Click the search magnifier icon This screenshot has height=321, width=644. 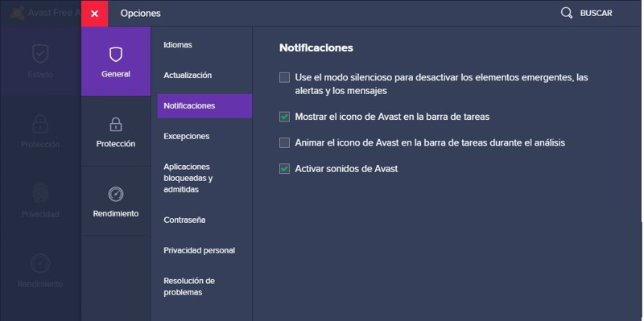567,13
